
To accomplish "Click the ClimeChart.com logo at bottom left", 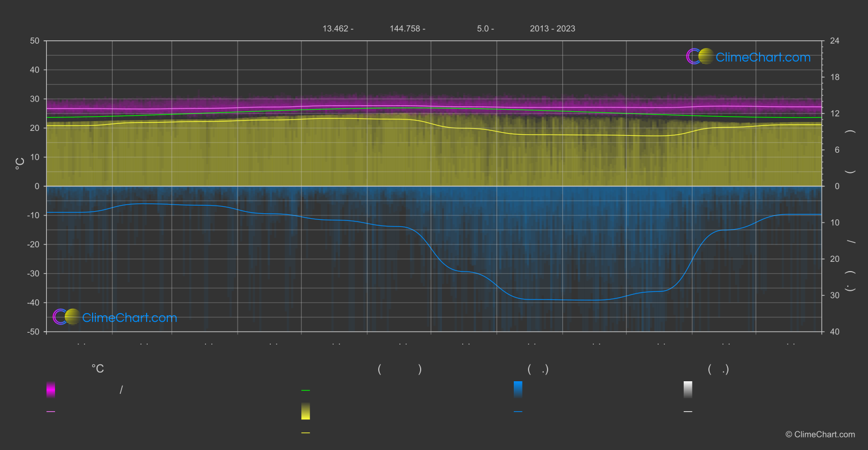I will click(115, 317).
